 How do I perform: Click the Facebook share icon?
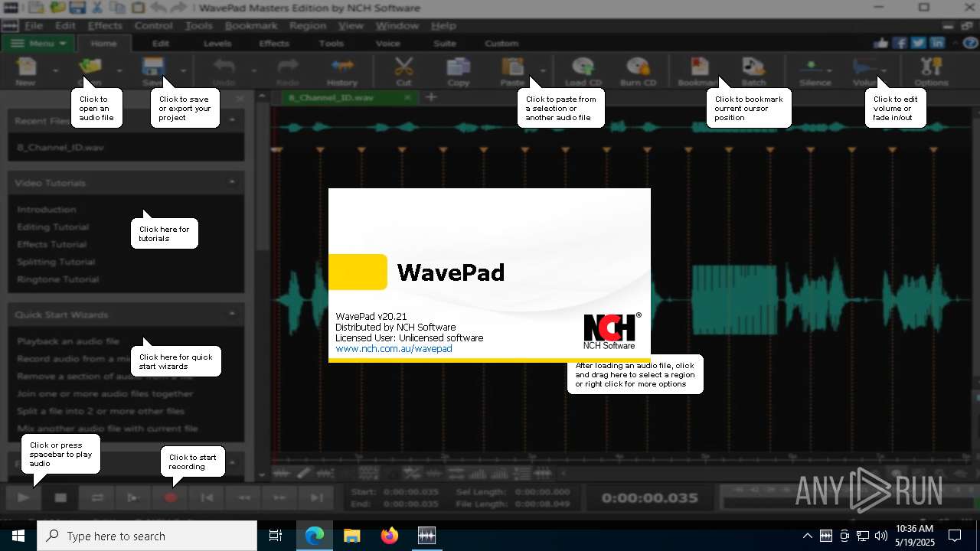(x=900, y=43)
